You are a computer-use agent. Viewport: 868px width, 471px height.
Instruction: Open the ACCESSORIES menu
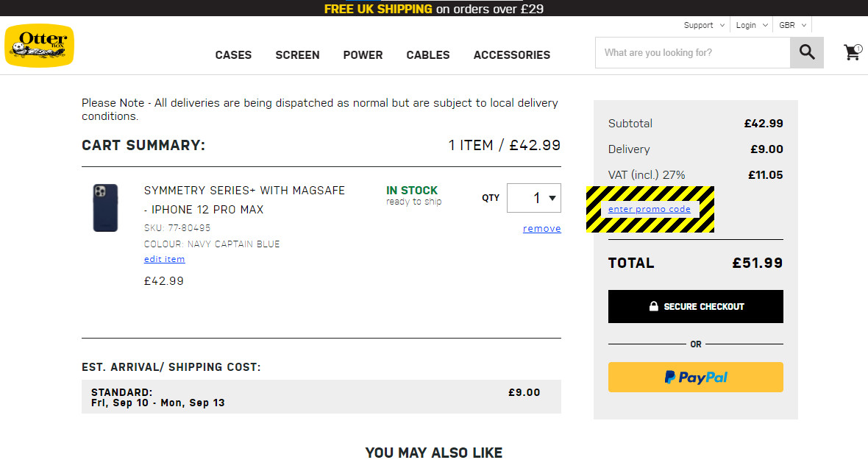(x=511, y=55)
